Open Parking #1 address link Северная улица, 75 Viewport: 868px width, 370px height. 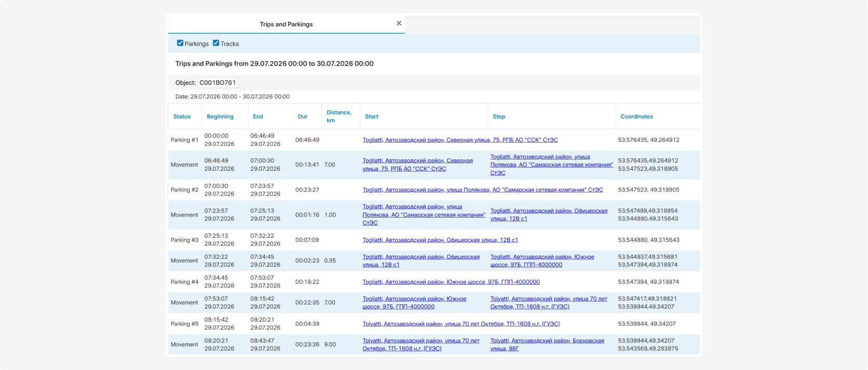tap(460, 140)
